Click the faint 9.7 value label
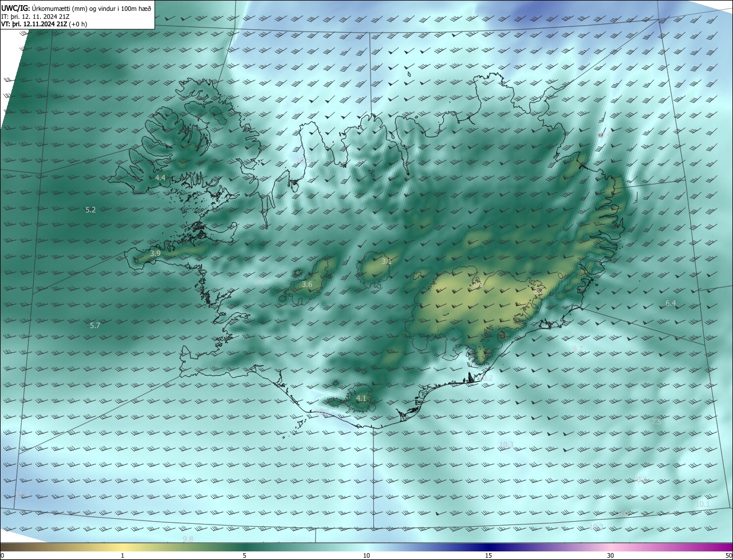This screenshot has width=733, height=560. (x=578, y=349)
